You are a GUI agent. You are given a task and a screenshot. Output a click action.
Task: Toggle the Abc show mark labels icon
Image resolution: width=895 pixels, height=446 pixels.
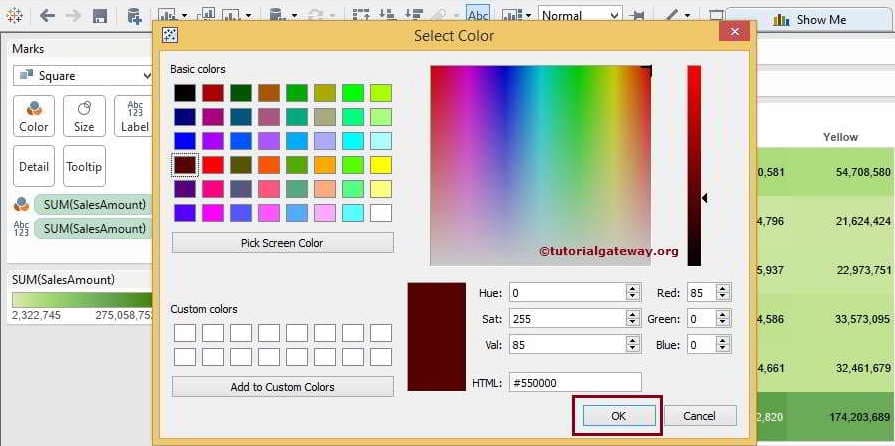pyautogui.click(x=478, y=15)
